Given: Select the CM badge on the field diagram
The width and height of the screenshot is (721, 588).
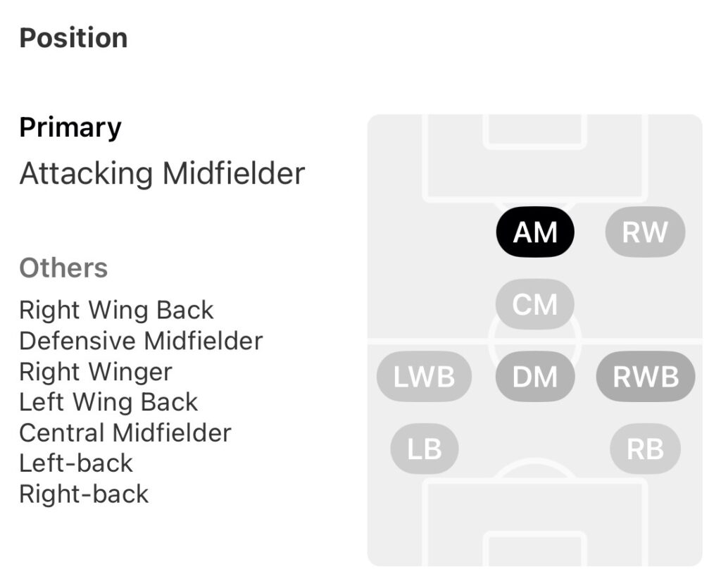Looking at the screenshot, I should coord(535,304).
